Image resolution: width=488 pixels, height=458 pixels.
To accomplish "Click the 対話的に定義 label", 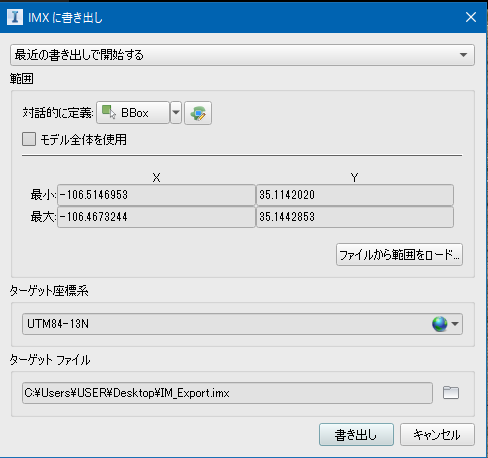I will coord(58,113).
